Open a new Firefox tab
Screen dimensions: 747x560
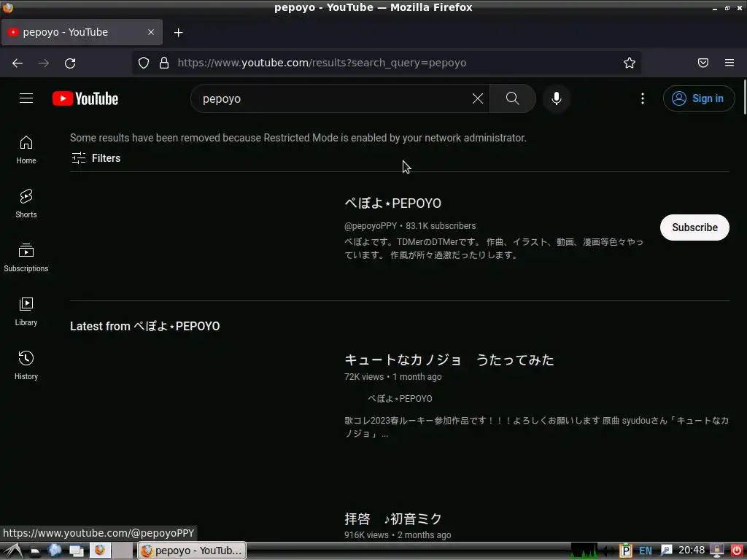pos(178,32)
